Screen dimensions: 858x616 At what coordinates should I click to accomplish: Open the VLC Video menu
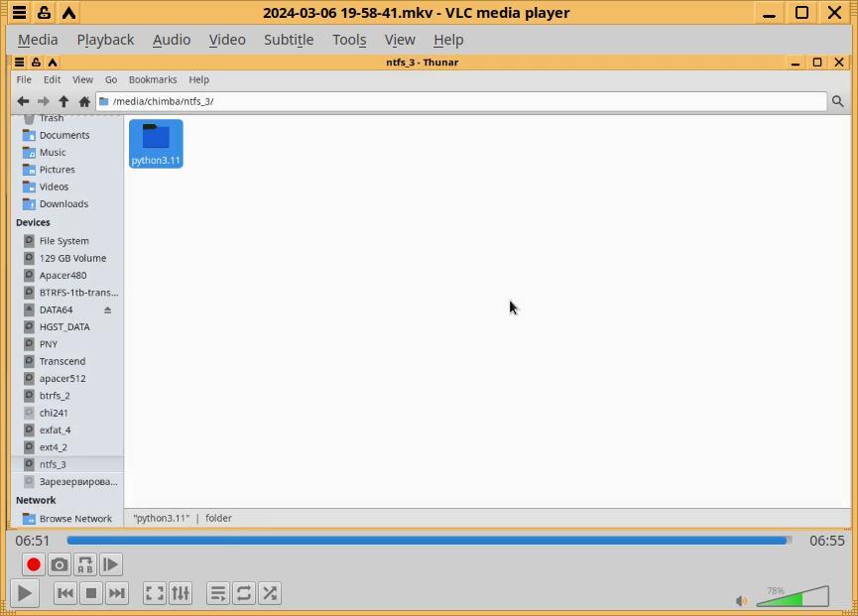pyautogui.click(x=227, y=40)
